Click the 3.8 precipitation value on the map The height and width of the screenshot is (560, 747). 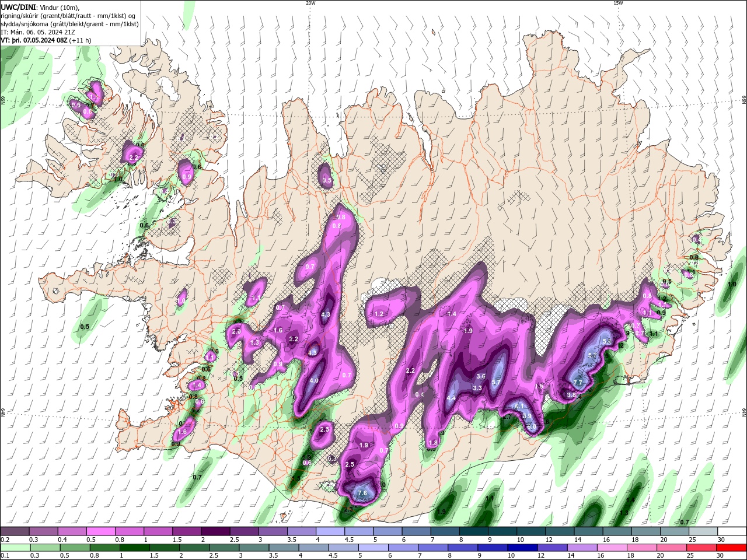coord(571,395)
